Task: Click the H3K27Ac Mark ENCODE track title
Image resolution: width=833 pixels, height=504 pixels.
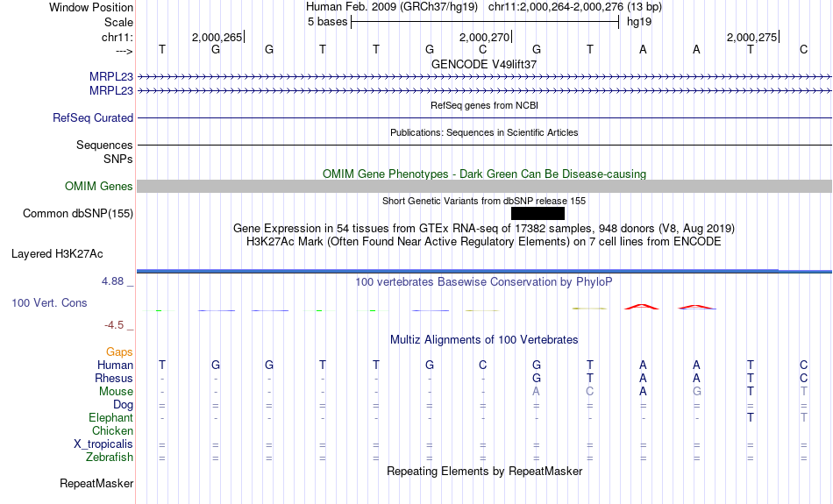Action: tap(484, 242)
